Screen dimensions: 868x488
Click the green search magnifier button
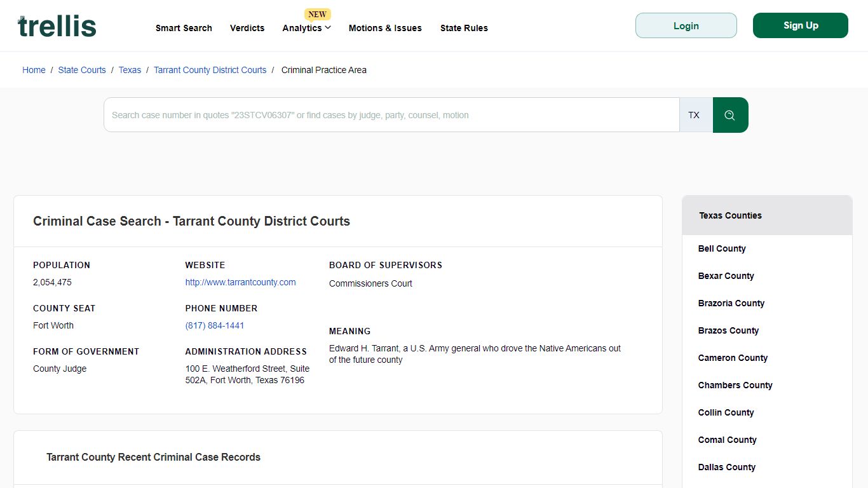730,115
